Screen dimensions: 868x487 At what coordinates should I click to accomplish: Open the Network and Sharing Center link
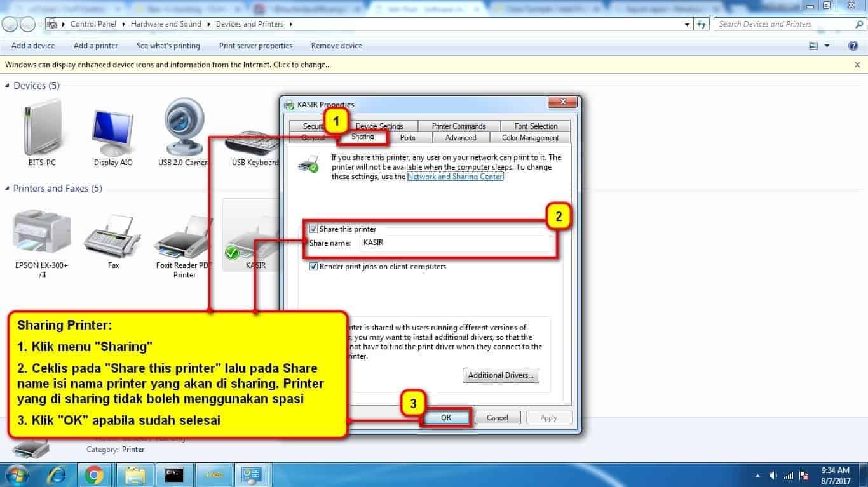click(x=455, y=177)
